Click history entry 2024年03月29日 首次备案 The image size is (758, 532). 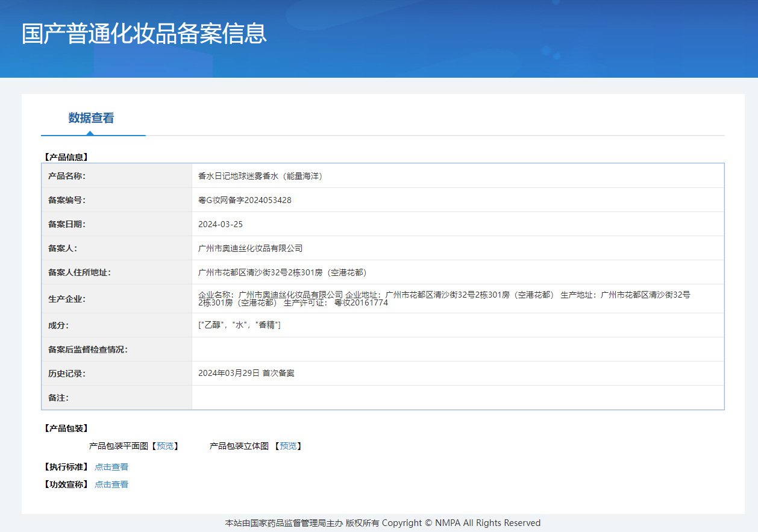tap(246, 374)
